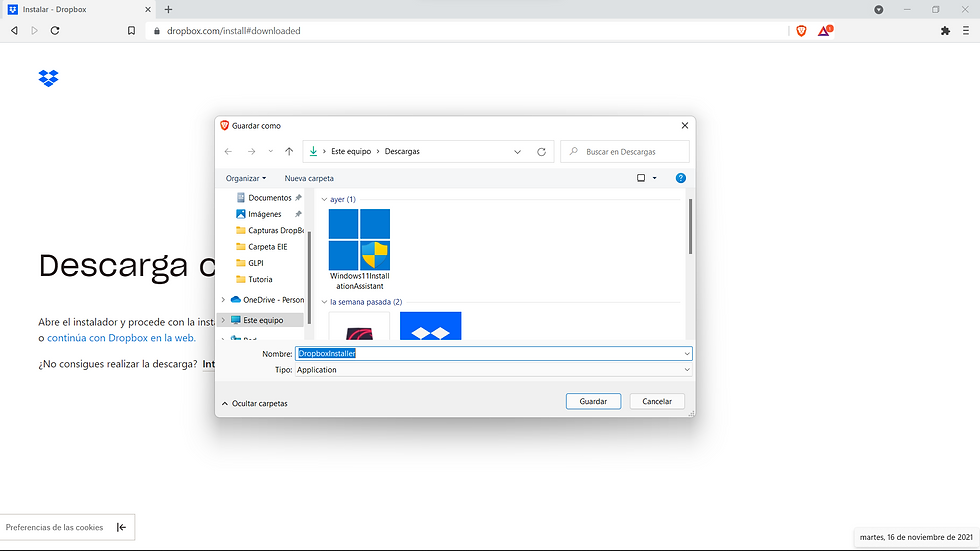Click Descargas in the address breadcrumb
This screenshot has height=551, width=980.
(x=402, y=151)
